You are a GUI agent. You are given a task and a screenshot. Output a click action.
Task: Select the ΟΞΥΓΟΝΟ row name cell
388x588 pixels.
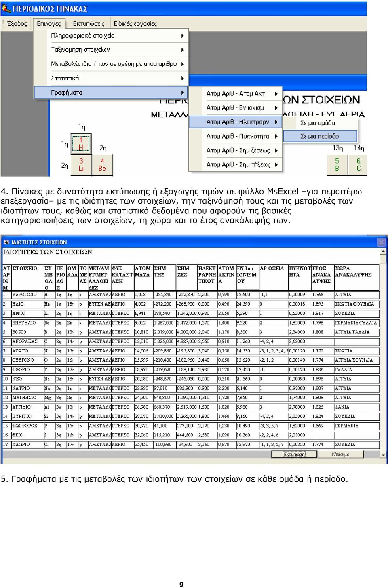coord(27,360)
